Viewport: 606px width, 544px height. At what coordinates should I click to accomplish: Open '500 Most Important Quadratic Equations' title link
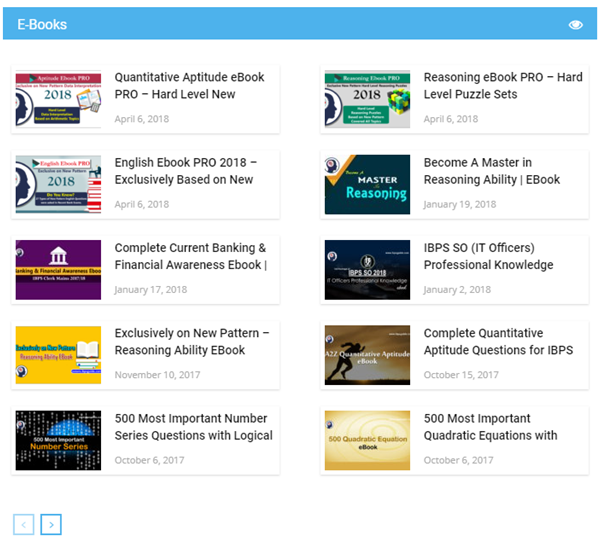tap(490, 427)
